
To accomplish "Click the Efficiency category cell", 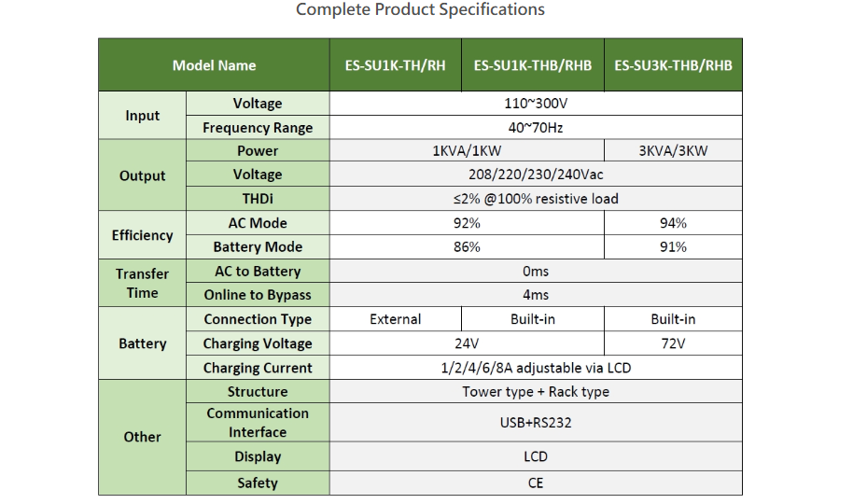I will click(143, 235).
